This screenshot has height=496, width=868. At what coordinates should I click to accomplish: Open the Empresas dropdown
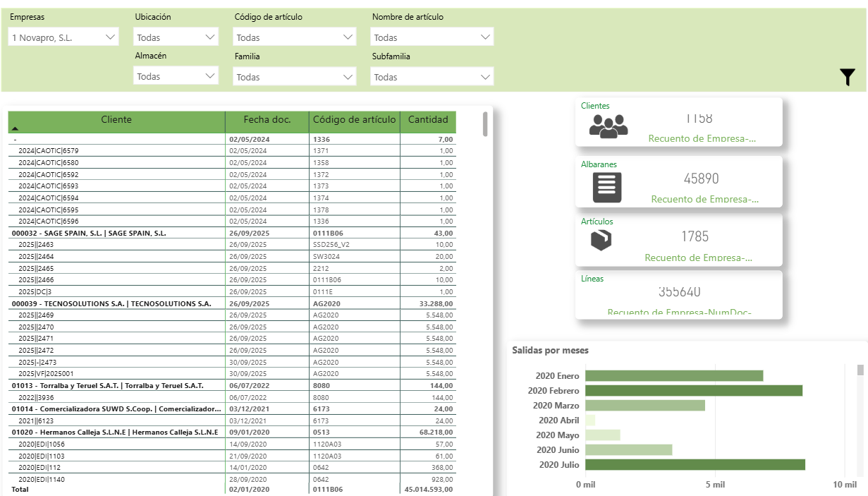(x=63, y=37)
